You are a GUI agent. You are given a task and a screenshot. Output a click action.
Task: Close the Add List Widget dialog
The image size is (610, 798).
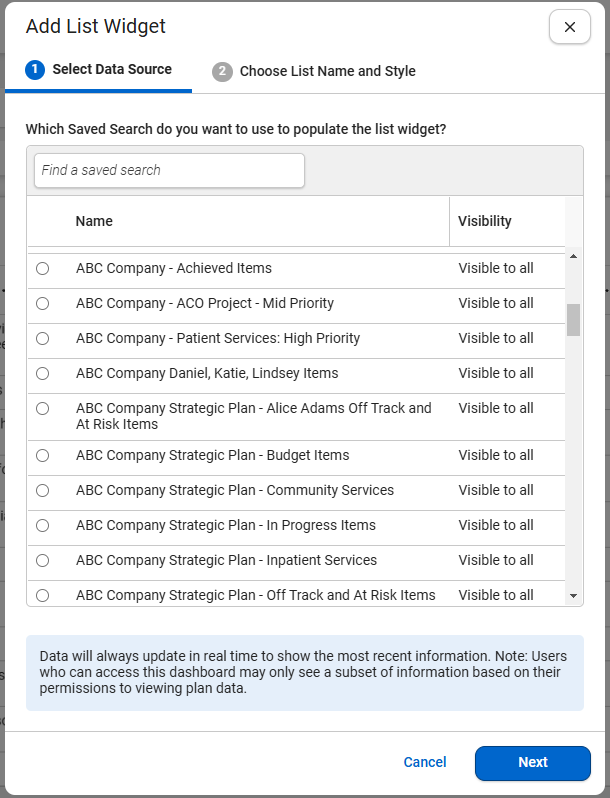pos(569,27)
